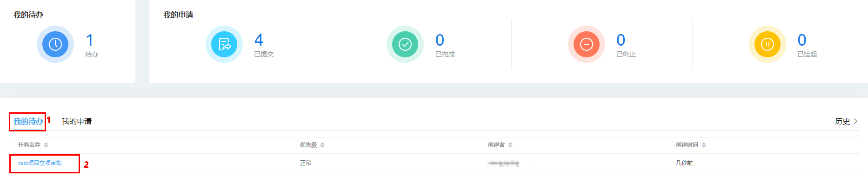Switch to the 我的待办 tab
868x185 pixels.
coord(28,121)
